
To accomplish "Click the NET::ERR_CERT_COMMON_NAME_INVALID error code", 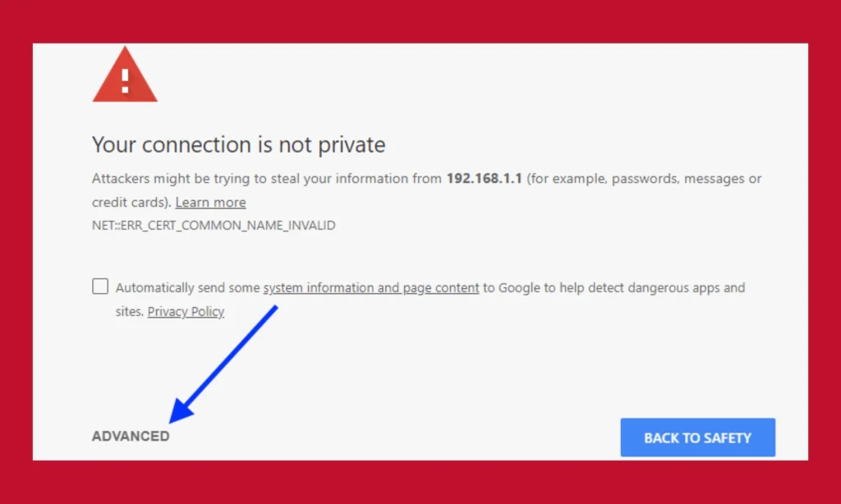I will (x=214, y=224).
